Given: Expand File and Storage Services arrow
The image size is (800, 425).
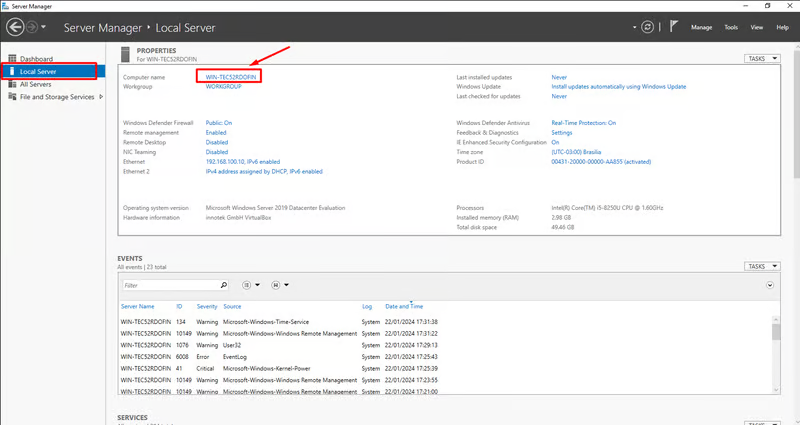Looking at the screenshot, I should coord(100,97).
